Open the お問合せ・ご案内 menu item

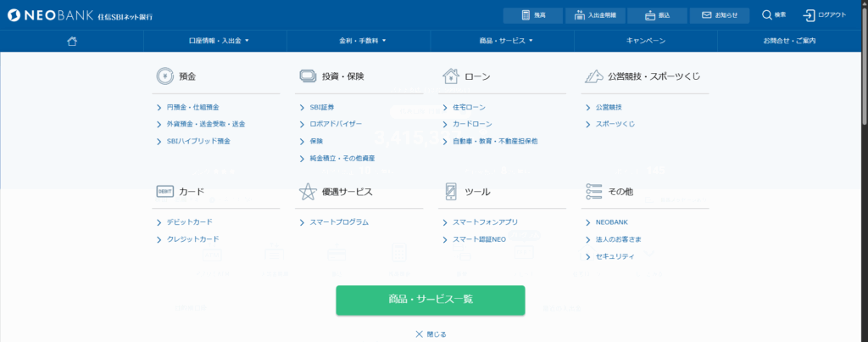click(789, 41)
